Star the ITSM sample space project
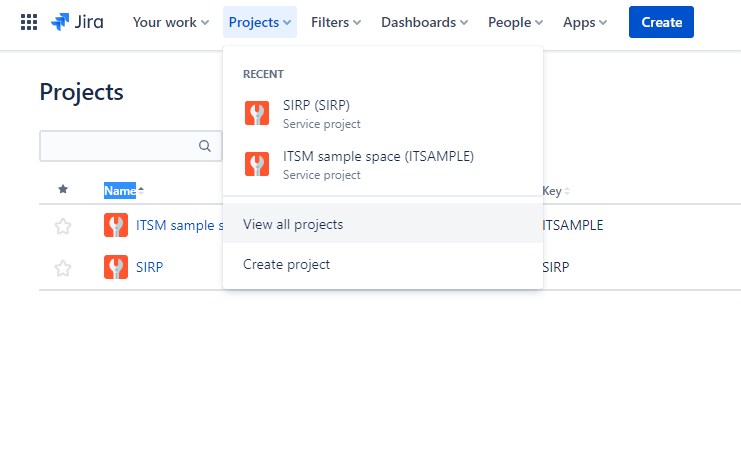This screenshot has width=741, height=458. pos(63,226)
